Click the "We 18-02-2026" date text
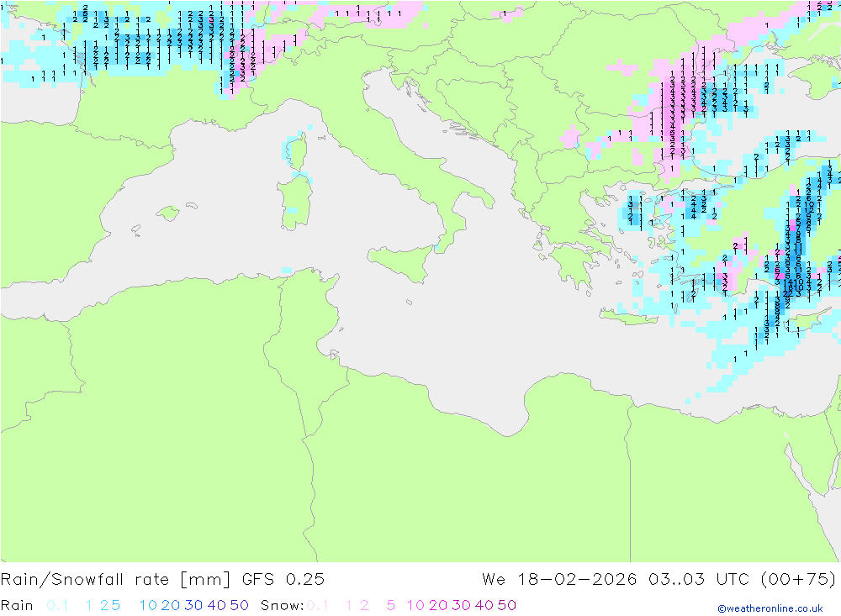The height and width of the screenshot is (616, 841). [x=559, y=580]
